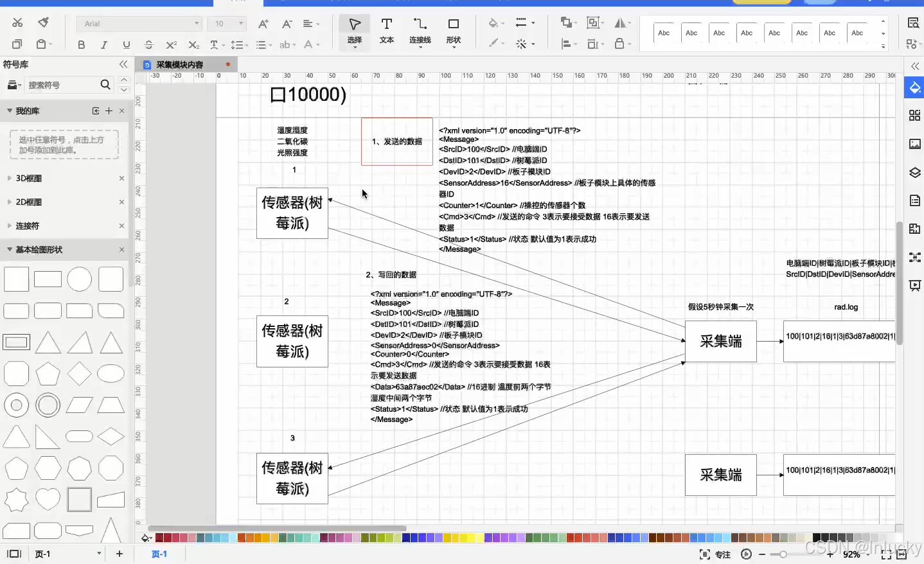The height and width of the screenshot is (564, 924).
Task: Click the Paste clipboard icon
Action: pyautogui.click(x=42, y=44)
